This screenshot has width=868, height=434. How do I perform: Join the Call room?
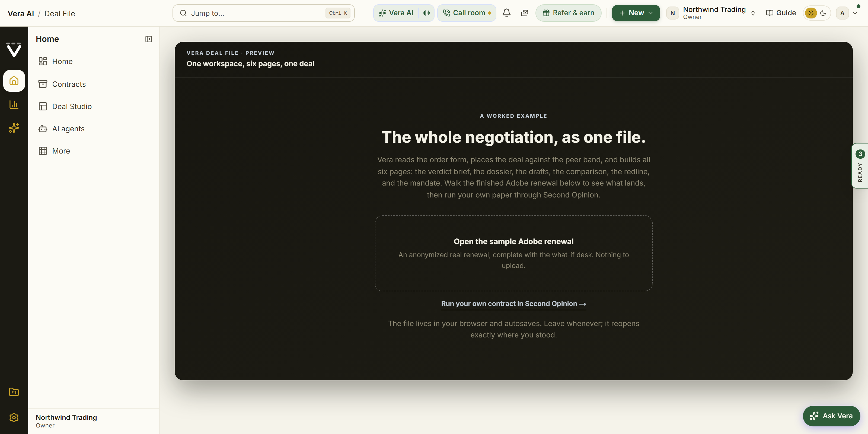pyautogui.click(x=467, y=13)
